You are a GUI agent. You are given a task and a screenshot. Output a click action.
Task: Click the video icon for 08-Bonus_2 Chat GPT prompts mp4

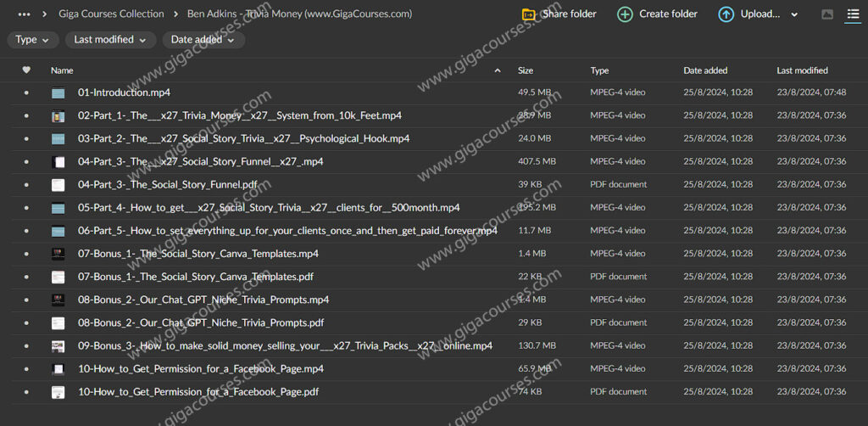click(x=58, y=300)
